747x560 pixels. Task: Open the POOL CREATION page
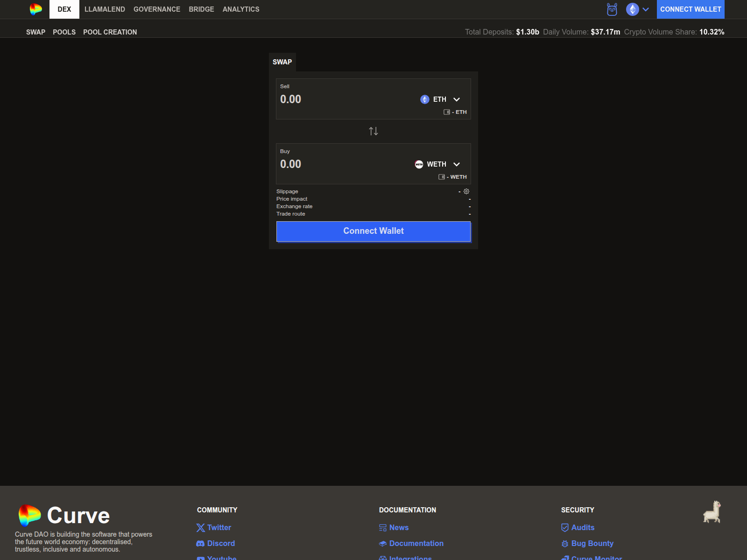[x=110, y=32]
